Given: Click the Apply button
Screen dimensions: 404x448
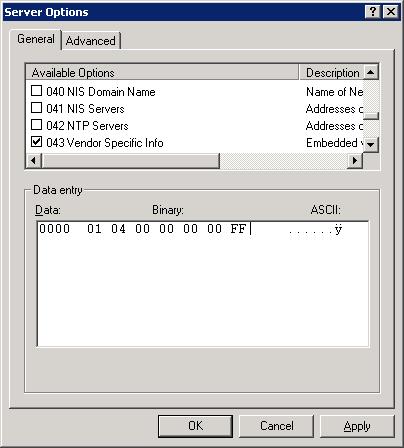Looking at the screenshot, I should [357, 426].
